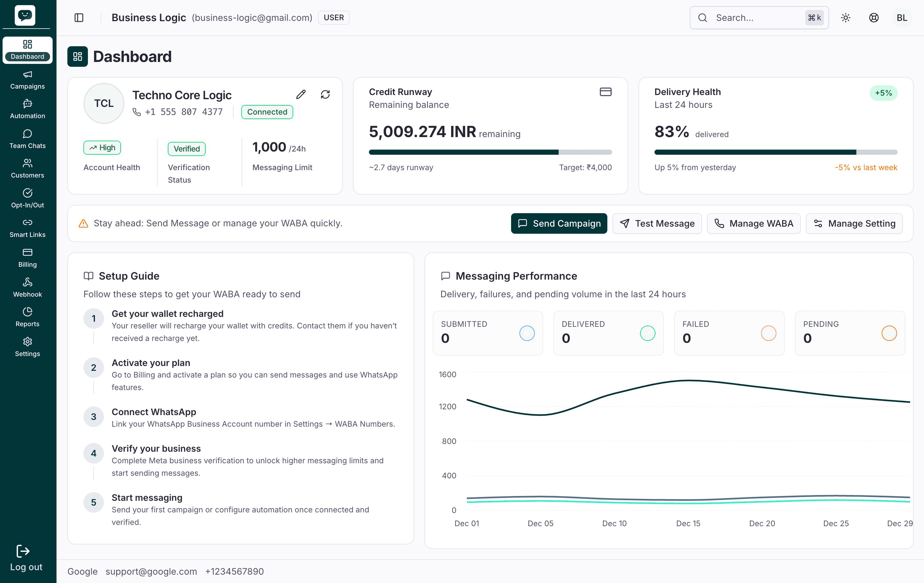Click the chat logo at sidebar top

tap(25, 15)
